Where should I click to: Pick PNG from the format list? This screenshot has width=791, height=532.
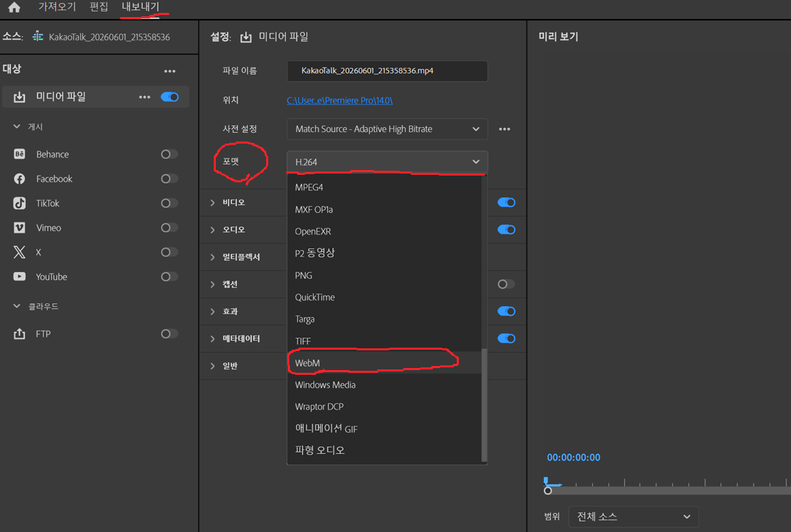(x=385, y=276)
